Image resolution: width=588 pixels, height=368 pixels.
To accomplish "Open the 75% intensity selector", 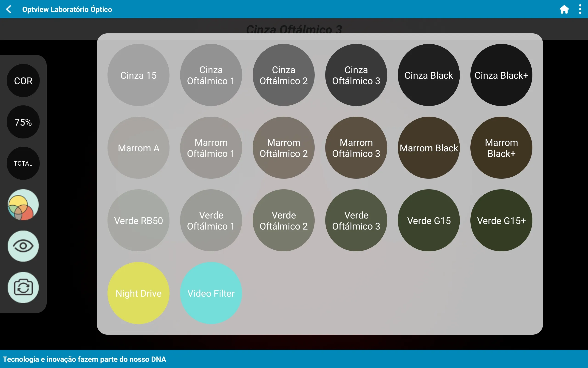I will click(x=23, y=122).
